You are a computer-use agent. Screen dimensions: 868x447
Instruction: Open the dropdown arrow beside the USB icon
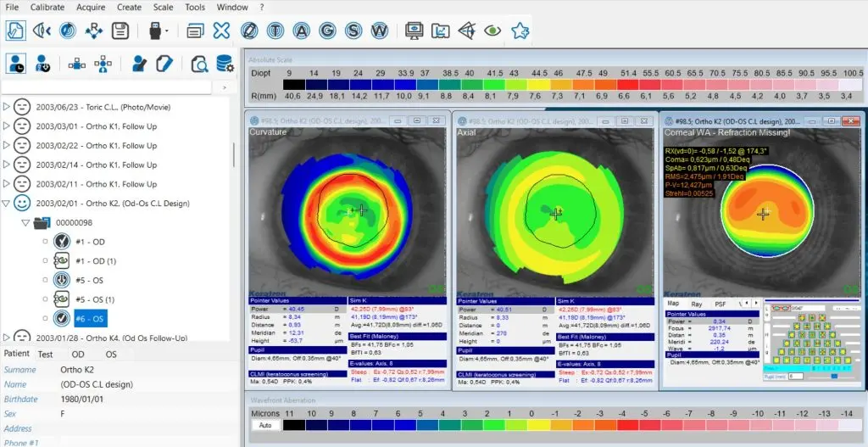(167, 31)
